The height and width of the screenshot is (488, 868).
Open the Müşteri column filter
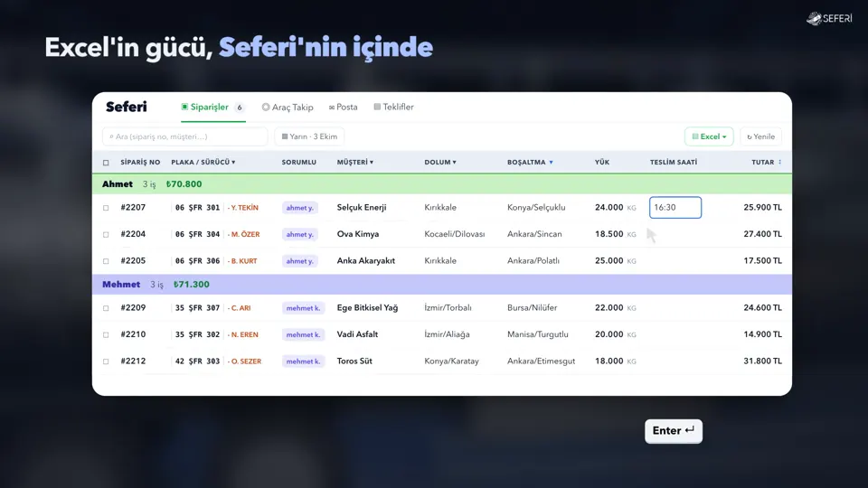(x=372, y=162)
